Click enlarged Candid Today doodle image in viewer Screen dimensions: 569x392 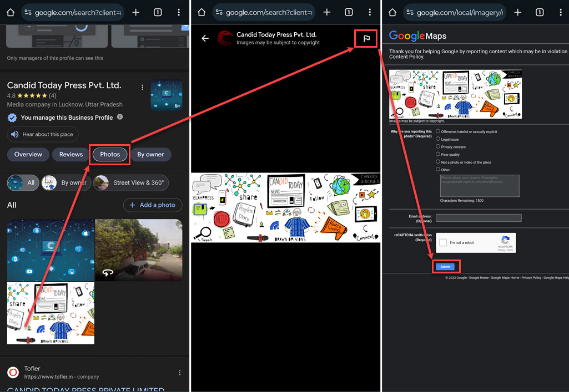(x=285, y=207)
